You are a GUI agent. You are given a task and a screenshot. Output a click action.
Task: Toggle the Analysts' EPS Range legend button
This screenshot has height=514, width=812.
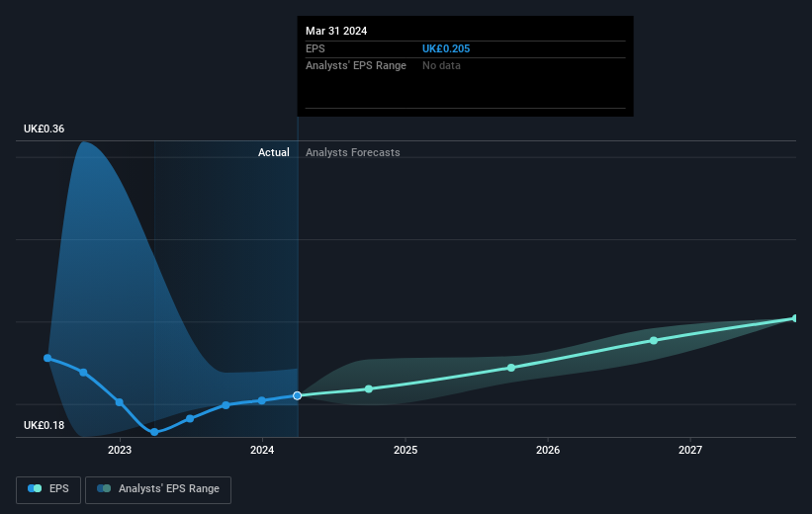tap(158, 489)
